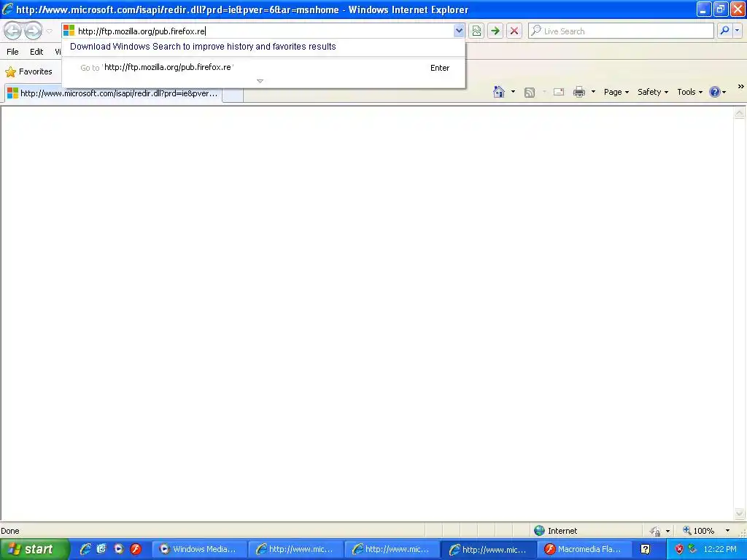This screenshot has width=747, height=560.
Task: Click the 'Done' status bar text
Action: point(10,531)
